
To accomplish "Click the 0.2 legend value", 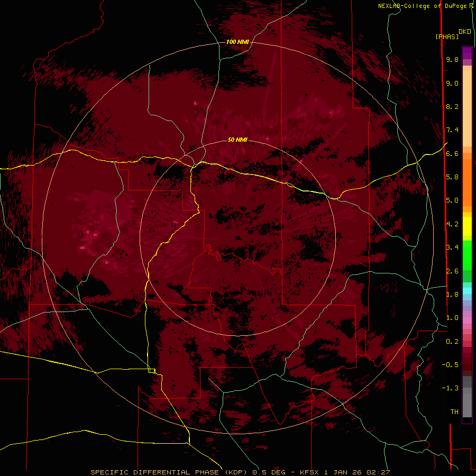I will click(452, 341).
